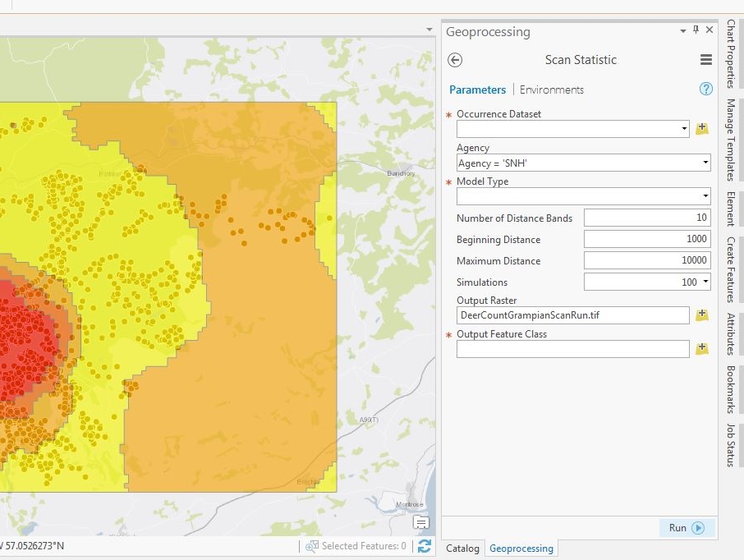744x560 pixels.
Task: Click the Banchory label on the map
Action: coord(401,173)
